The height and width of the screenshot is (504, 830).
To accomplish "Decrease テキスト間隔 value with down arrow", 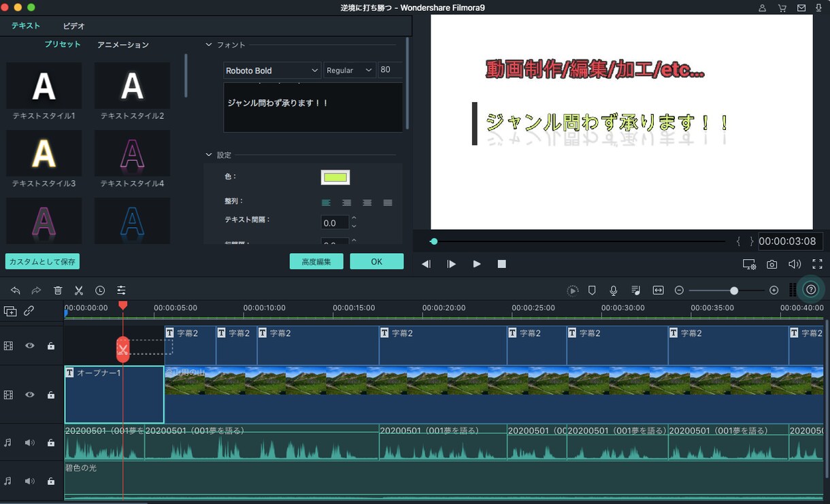I will pos(354,226).
